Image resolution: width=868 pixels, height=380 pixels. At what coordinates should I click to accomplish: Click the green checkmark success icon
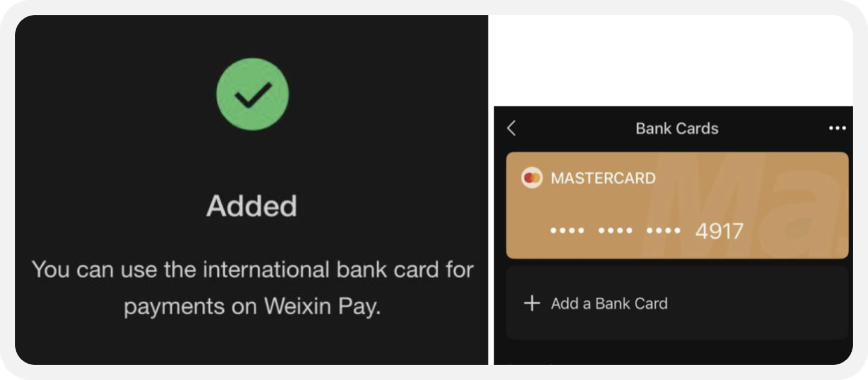coord(253,94)
